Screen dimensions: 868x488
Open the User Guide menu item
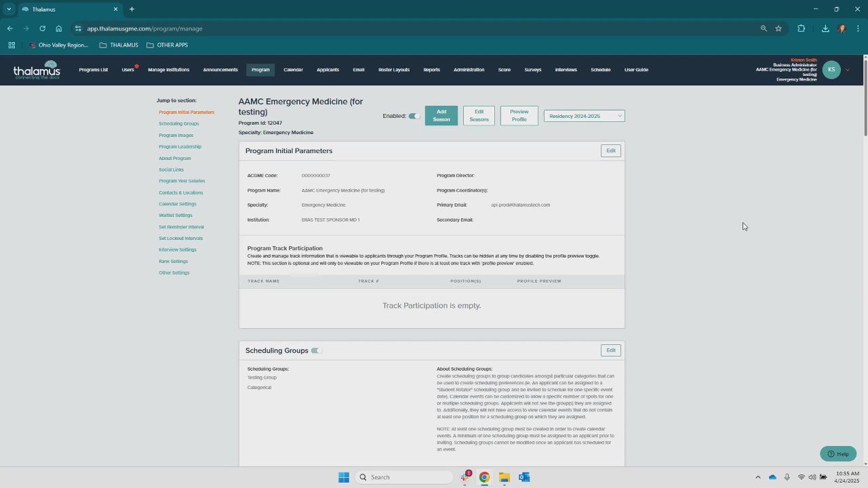point(636,70)
